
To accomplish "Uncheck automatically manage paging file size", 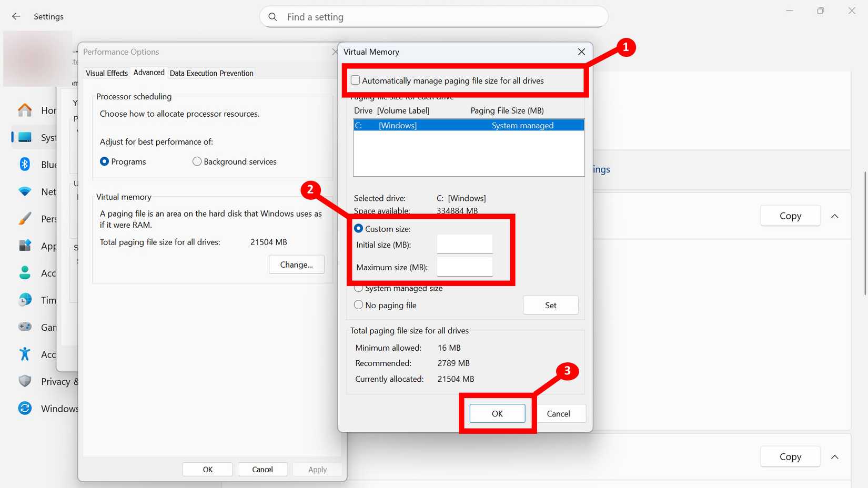I will click(355, 80).
